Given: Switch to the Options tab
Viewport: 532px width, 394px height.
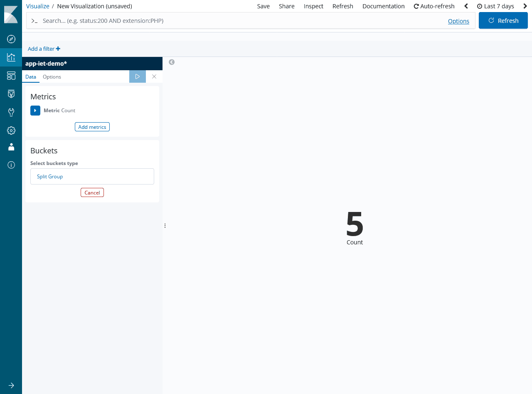Looking at the screenshot, I should (x=52, y=77).
